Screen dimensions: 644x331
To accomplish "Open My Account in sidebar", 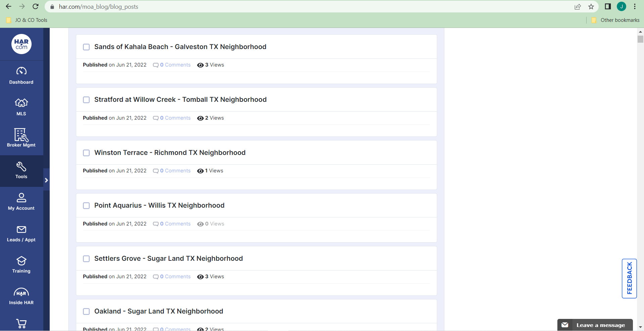I will tap(21, 202).
